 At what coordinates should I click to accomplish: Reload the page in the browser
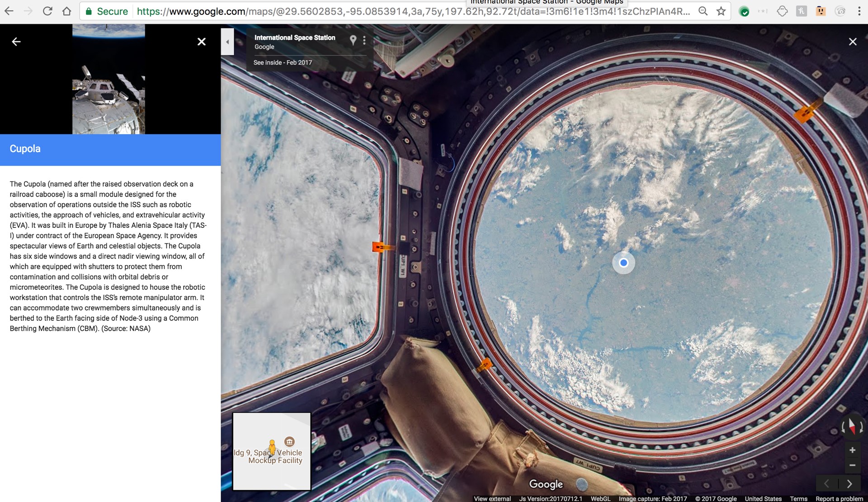click(47, 11)
